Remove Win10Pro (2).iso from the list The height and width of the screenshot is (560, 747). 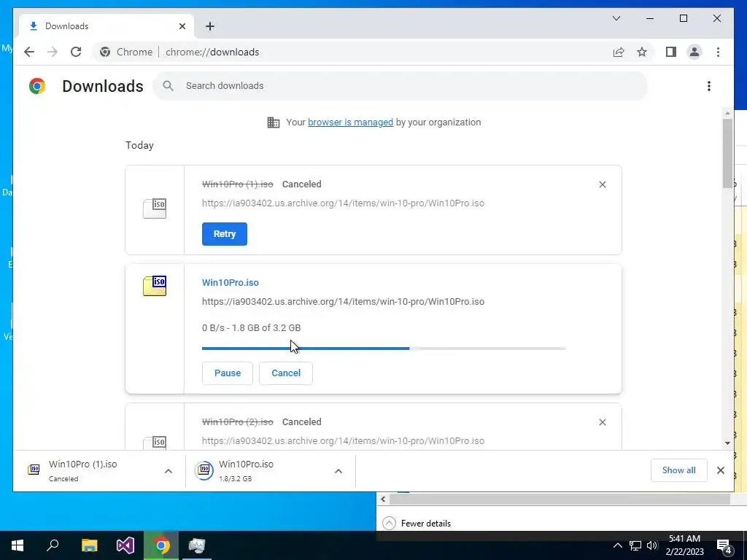point(602,422)
